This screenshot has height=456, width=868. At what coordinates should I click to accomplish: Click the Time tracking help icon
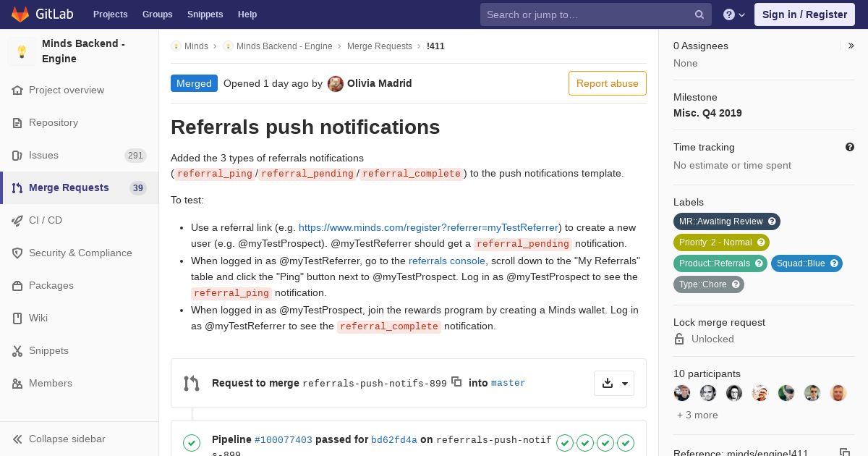coord(850,147)
